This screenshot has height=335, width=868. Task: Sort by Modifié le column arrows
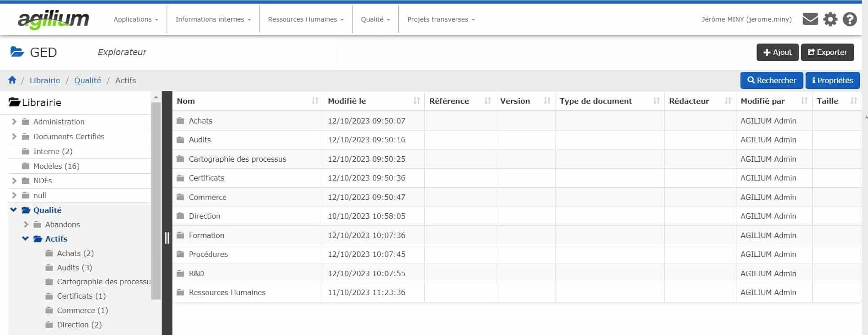417,101
